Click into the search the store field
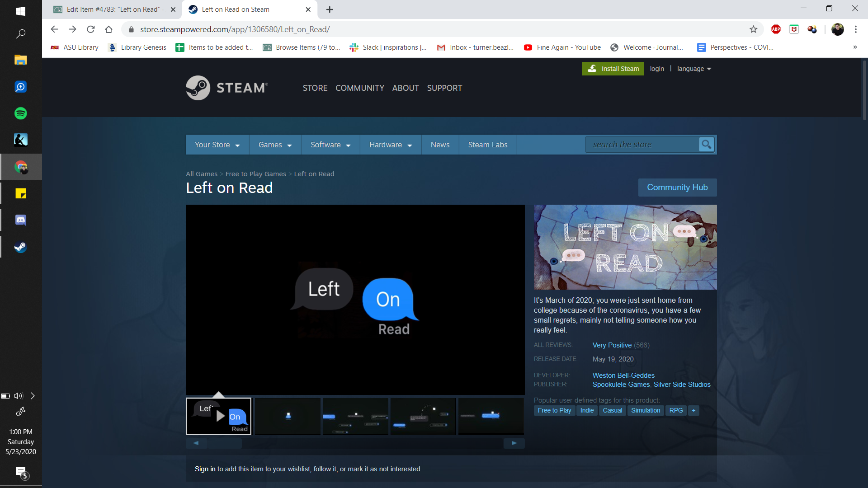This screenshot has height=488, width=868. point(642,145)
